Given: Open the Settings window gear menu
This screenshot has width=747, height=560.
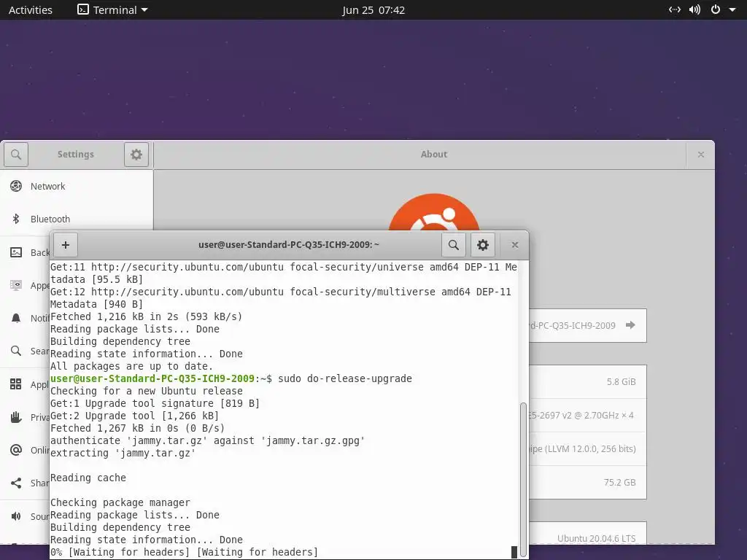Looking at the screenshot, I should (136, 155).
